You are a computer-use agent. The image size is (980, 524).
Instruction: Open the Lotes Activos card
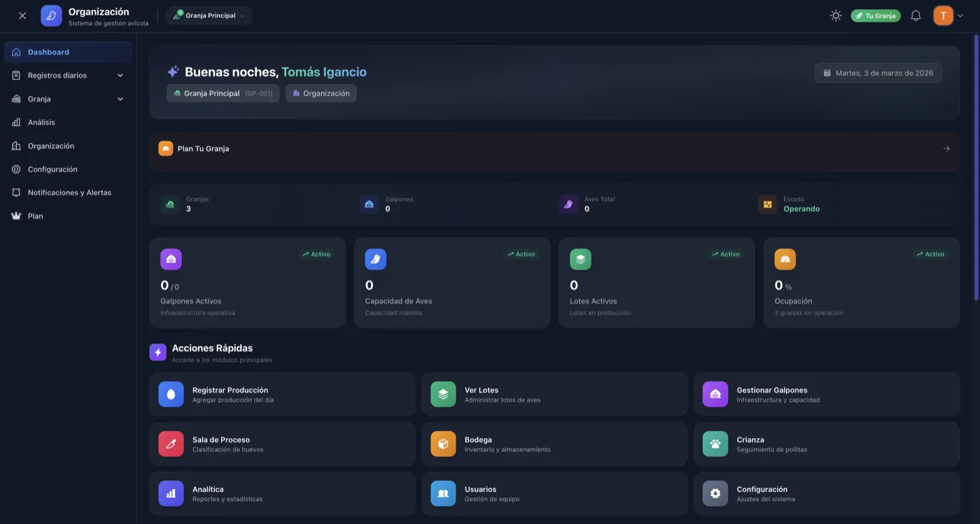[x=657, y=283]
